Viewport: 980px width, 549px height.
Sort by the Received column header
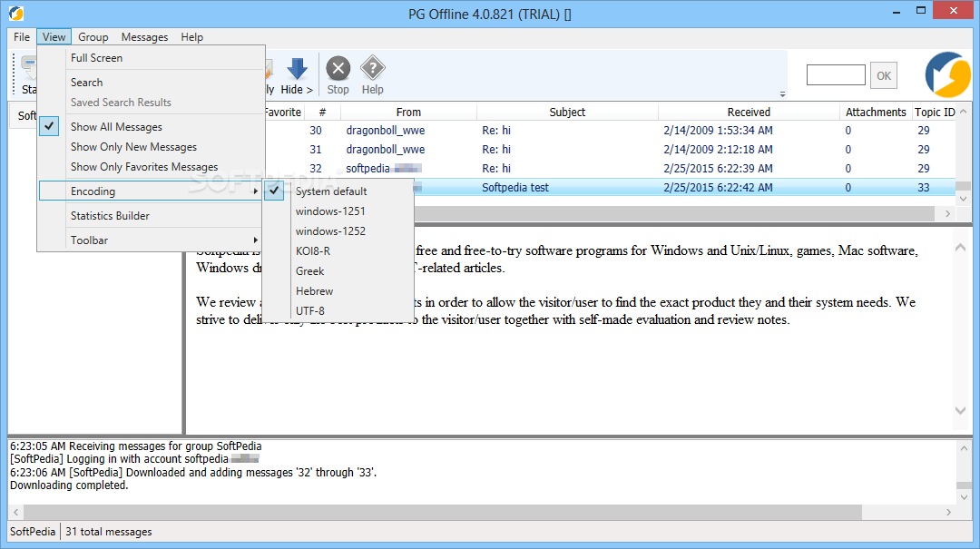(749, 112)
